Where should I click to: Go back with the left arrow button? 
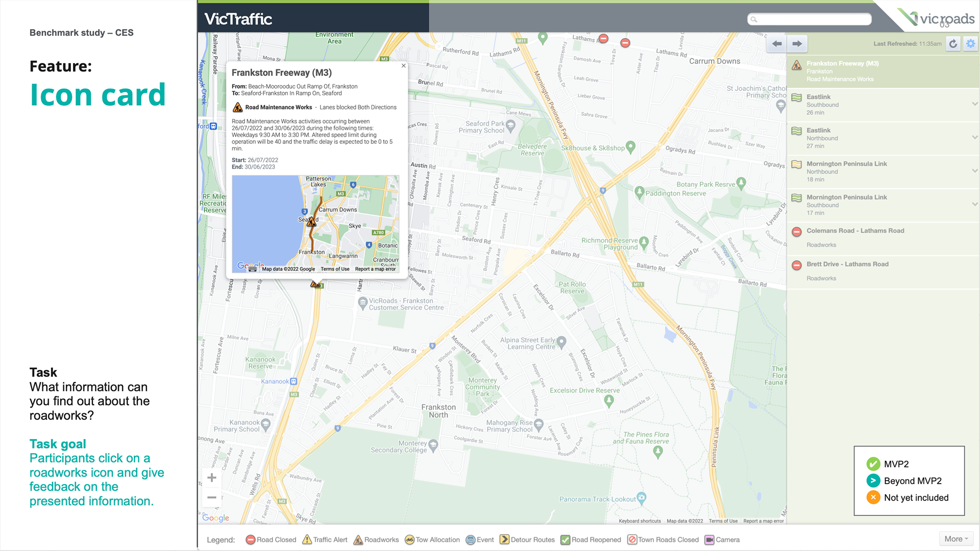pyautogui.click(x=776, y=44)
